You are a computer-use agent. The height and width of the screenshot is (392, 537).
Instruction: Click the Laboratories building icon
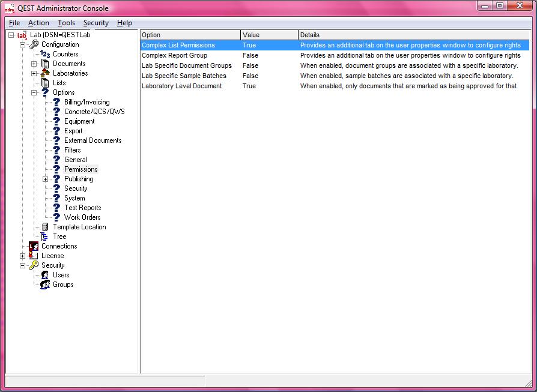pos(45,73)
